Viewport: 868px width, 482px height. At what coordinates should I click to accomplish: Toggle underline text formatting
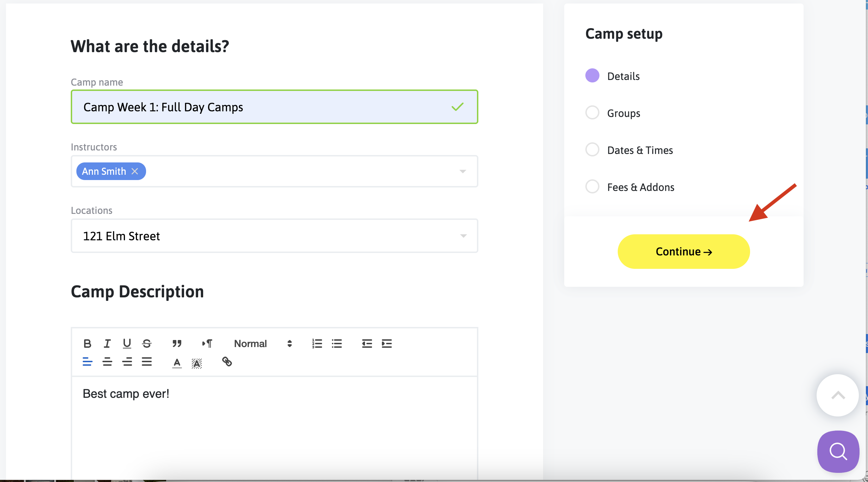127,344
